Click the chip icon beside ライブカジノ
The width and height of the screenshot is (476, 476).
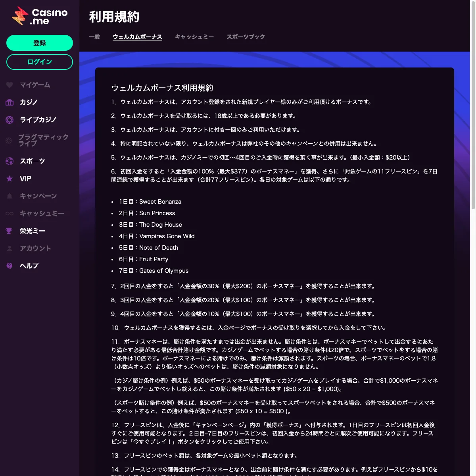[10, 120]
